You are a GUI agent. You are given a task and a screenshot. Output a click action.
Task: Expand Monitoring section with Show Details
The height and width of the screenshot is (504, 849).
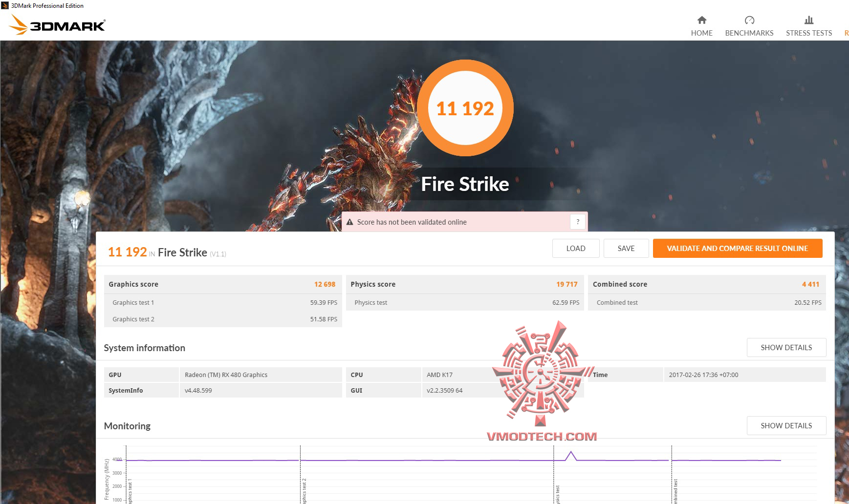(786, 425)
